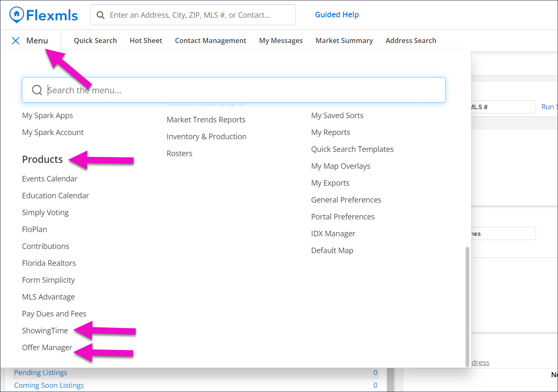This screenshot has width=558, height=392.
Task: Click the magnifier icon in menu search field
Action: pyautogui.click(x=37, y=90)
